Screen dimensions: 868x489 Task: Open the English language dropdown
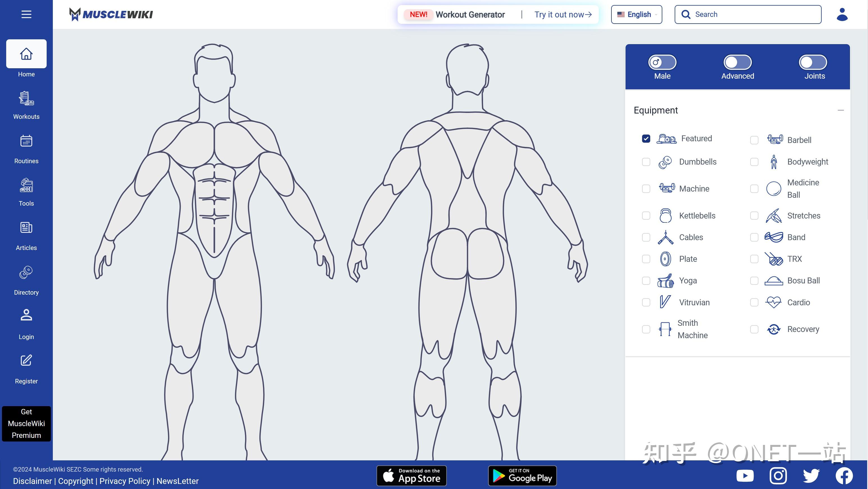(636, 14)
